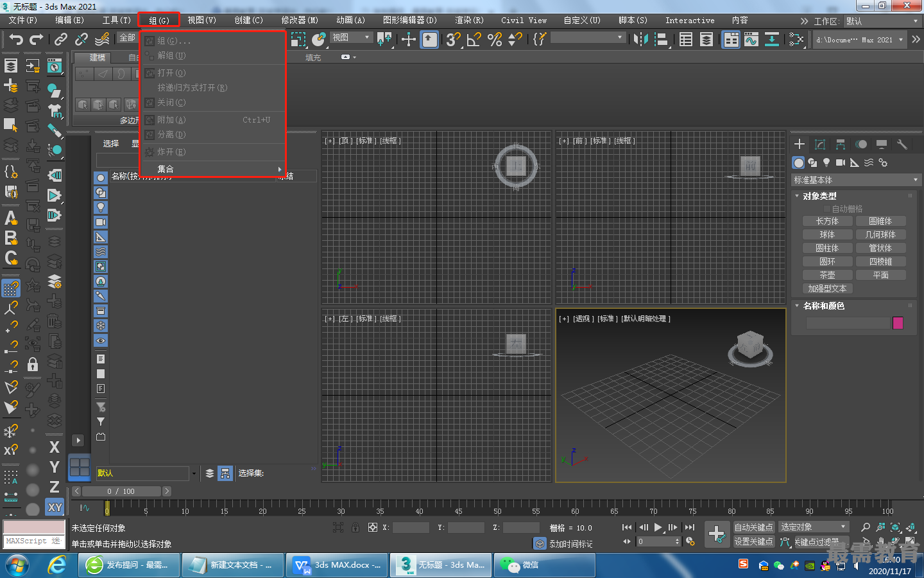Click the 平面 plane button
This screenshot has height=578, width=924.
tap(880, 275)
